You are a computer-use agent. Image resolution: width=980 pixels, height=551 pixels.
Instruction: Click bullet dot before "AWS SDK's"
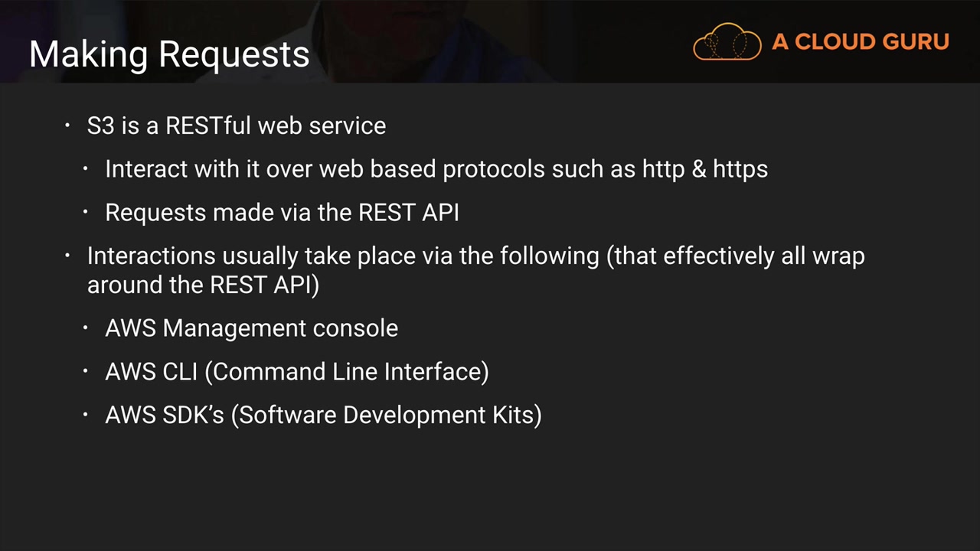[x=86, y=414]
